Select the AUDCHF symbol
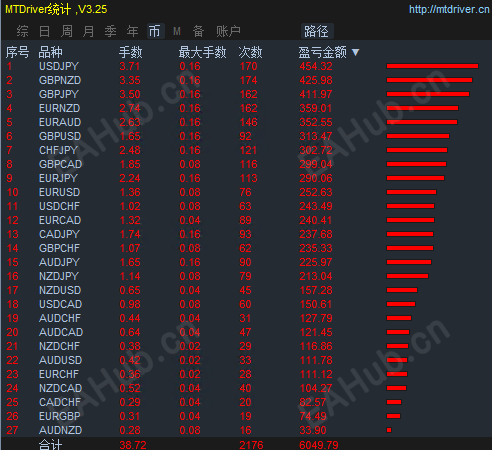Viewport: 492px width, 450px height. 60,318
